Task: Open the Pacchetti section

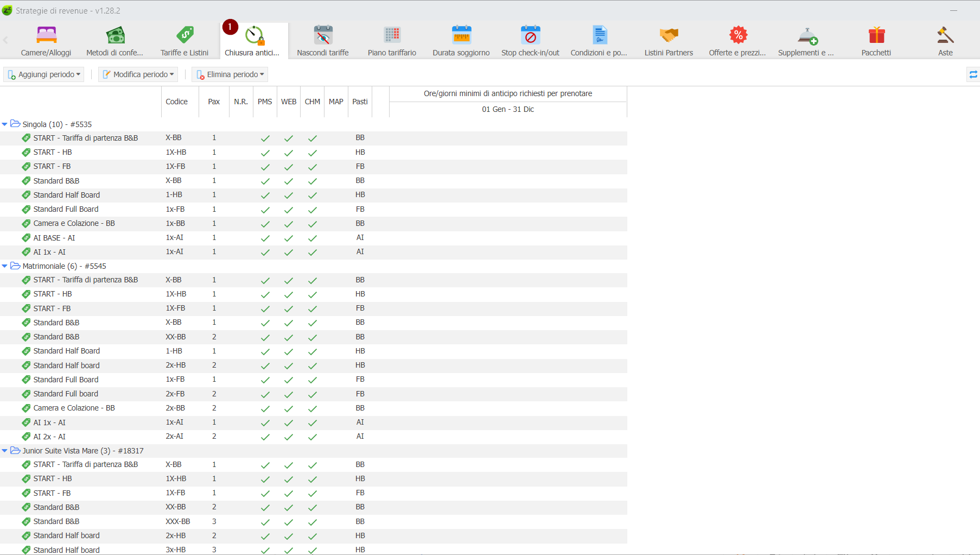Action: [876, 41]
